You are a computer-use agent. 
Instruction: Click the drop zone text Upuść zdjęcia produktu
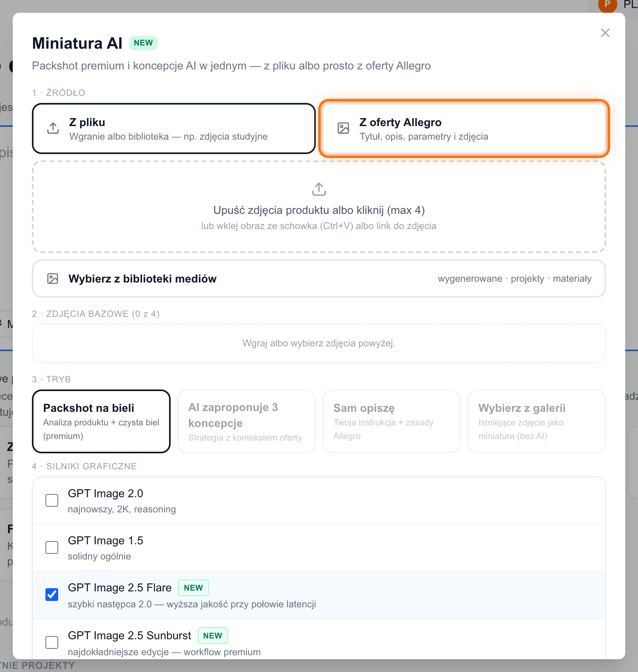(x=319, y=210)
